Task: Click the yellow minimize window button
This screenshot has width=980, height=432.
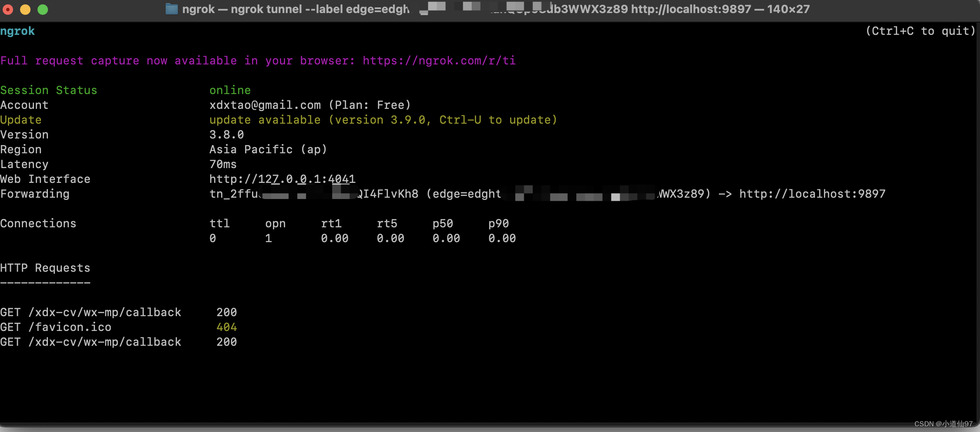Action: pos(25,9)
